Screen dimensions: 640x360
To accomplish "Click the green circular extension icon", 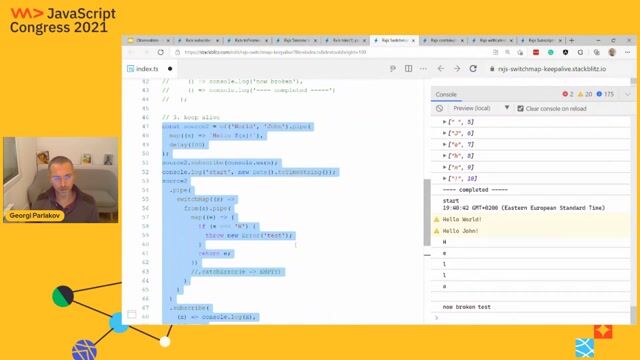I will (551, 52).
